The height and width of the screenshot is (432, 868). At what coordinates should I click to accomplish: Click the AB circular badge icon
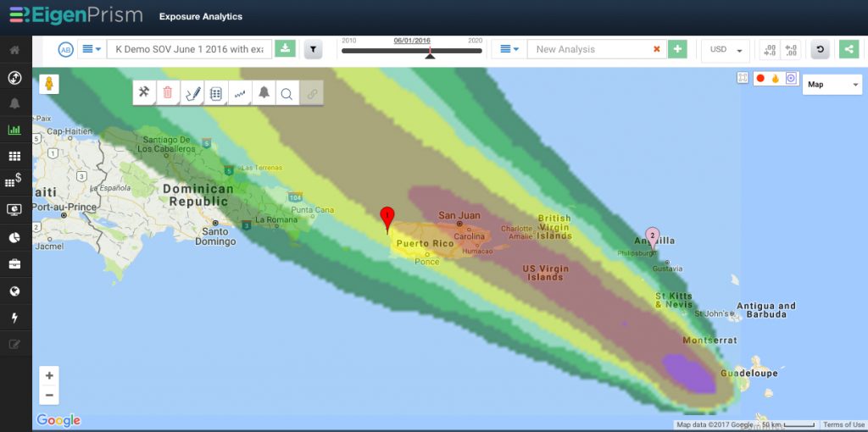coord(65,49)
